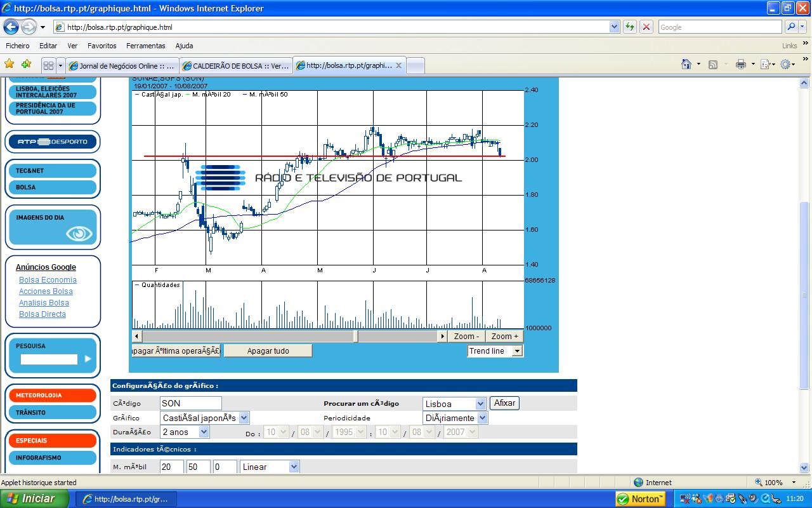Open the Gráfico chart type dropdown
Image resolution: width=812 pixels, height=508 pixels.
click(x=244, y=418)
